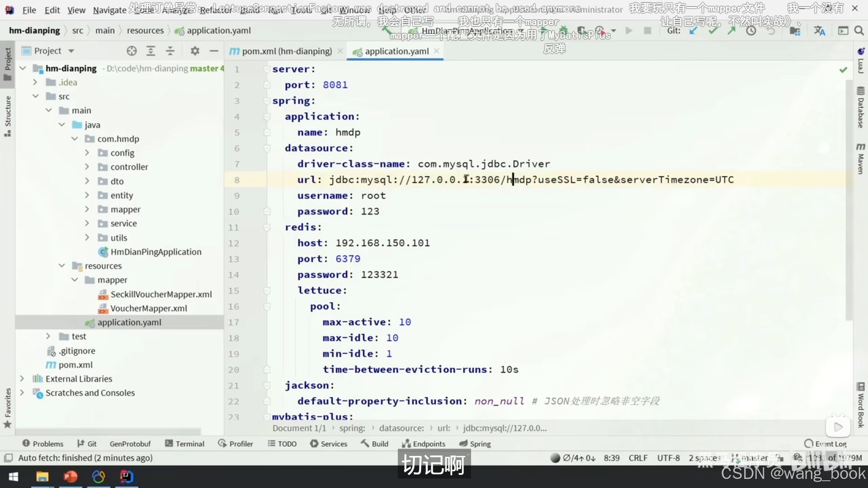Screen dimensions: 868x488
Task: Hide the Project panel with minus icon
Action: click(x=214, y=51)
